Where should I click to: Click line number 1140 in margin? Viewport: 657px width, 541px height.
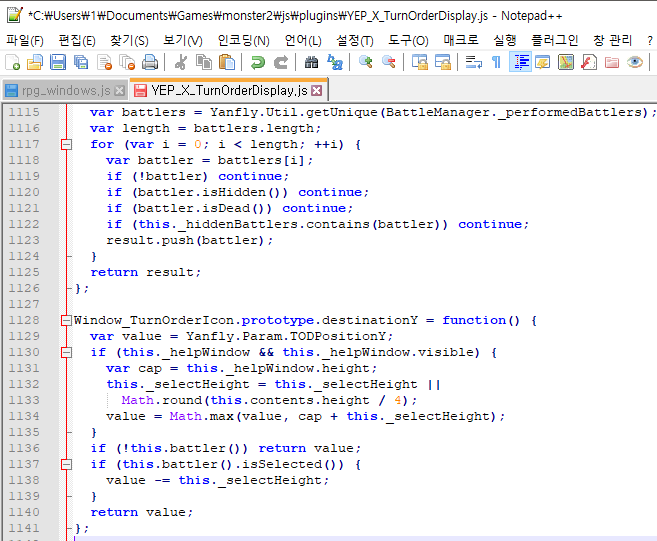coord(24,512)
